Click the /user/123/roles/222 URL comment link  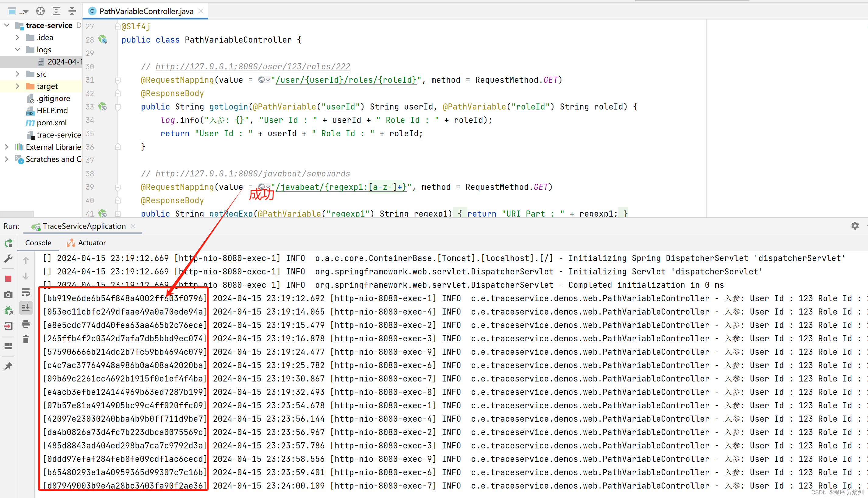(253, 66)
